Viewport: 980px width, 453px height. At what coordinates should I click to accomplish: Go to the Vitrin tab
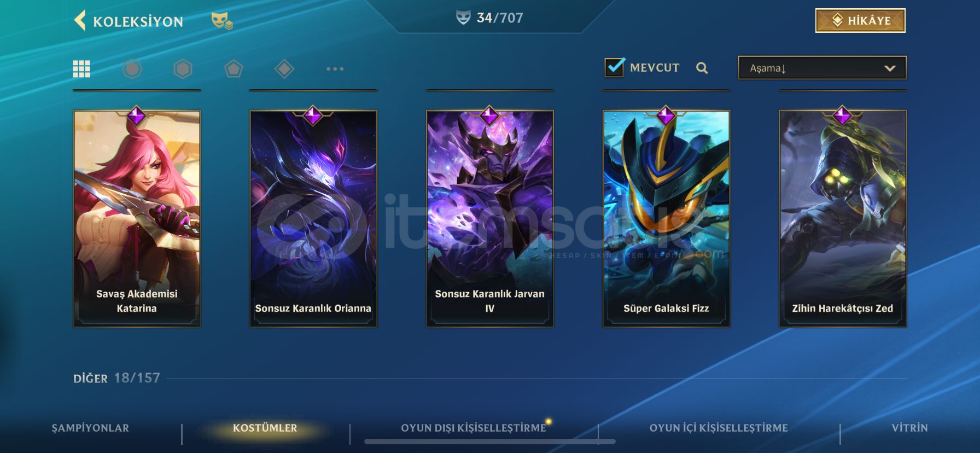tap(909, 428)
